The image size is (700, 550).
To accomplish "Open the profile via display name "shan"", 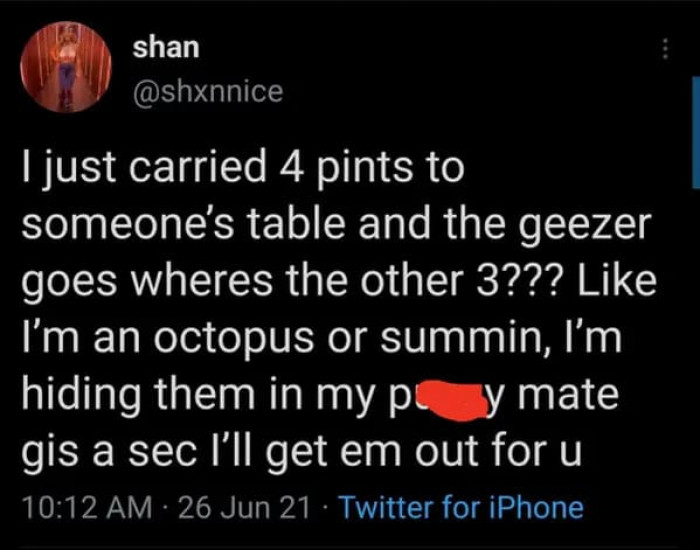I will click(167, 46).
